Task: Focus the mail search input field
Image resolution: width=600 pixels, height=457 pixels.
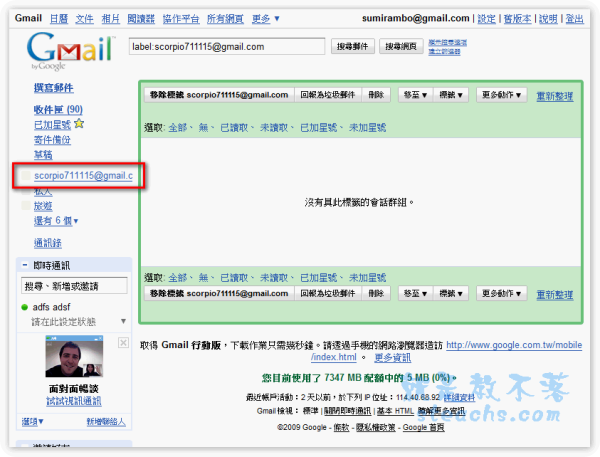Action: tap(227, 47)
